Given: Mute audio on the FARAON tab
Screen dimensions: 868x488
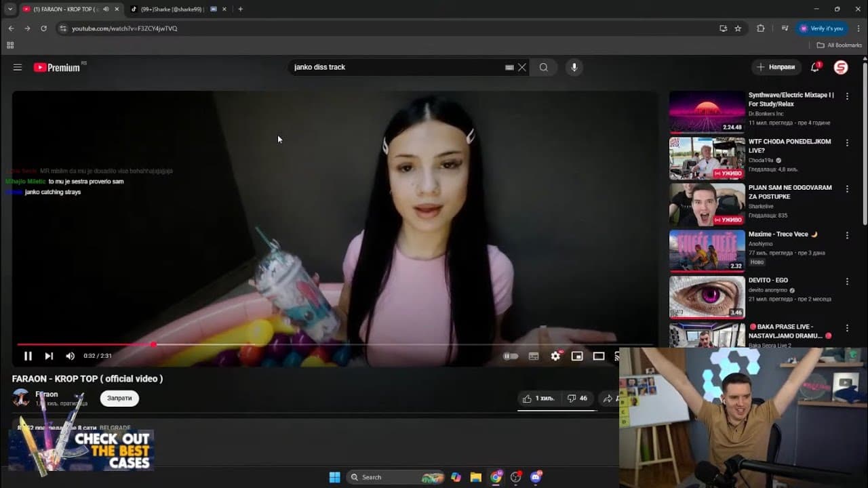Looking at the screenshot, I should (x=106, y=9).
